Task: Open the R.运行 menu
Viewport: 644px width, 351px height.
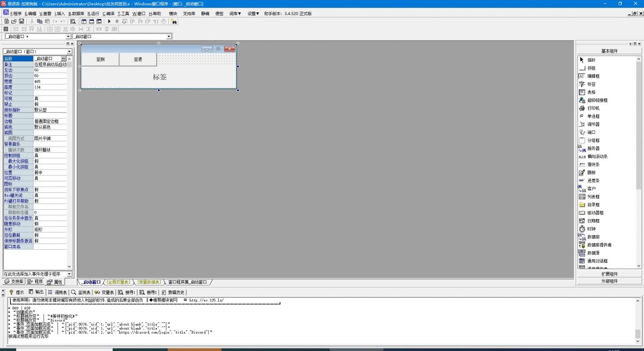Action: 93,14
